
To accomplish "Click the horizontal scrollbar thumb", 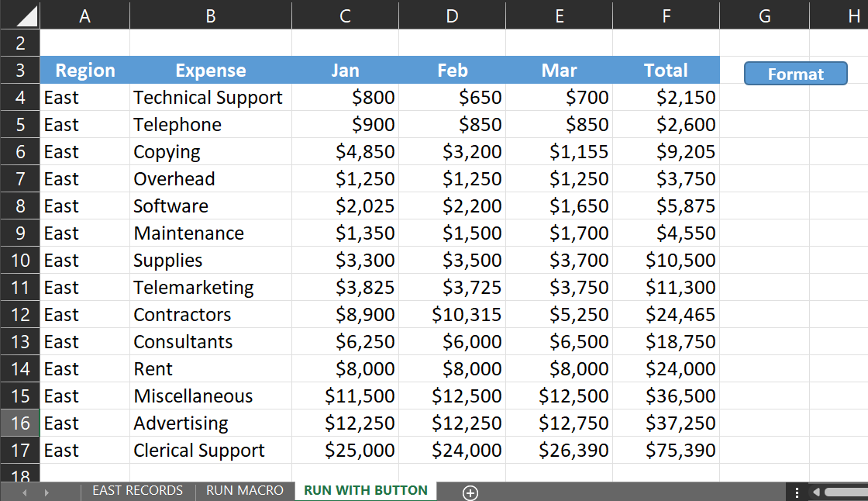I will pos(846,492).
